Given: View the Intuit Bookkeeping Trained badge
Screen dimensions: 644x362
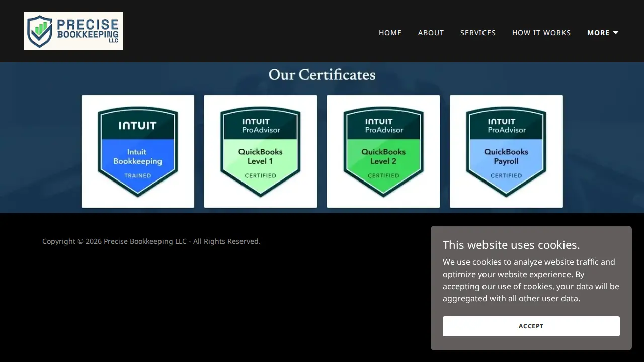Looking at the screenshot, I should [138, 151].
